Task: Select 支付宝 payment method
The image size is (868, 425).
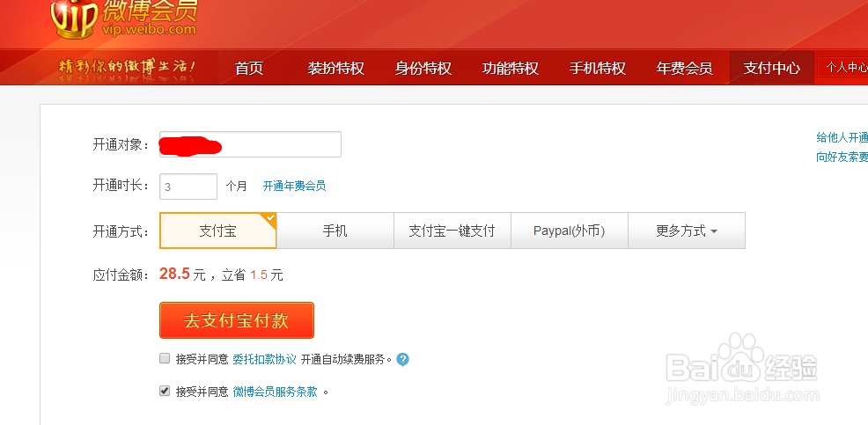Action: pos(218,231)
